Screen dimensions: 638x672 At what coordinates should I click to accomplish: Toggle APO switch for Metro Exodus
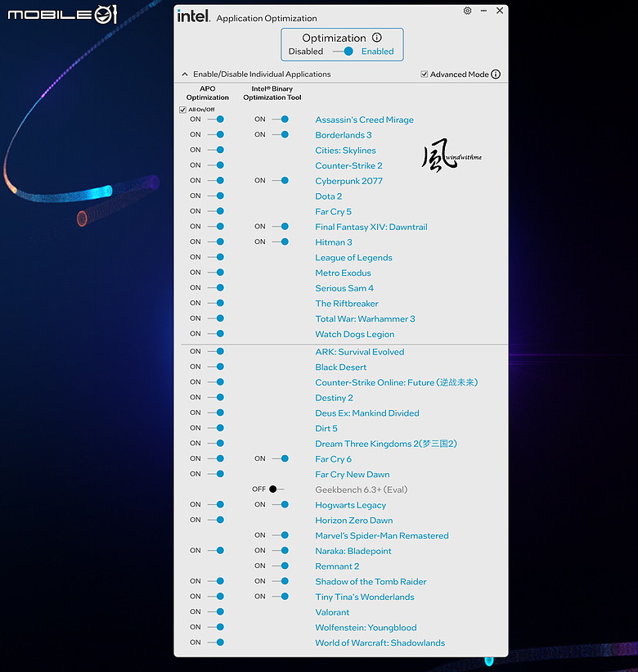[x=216, y=273]
